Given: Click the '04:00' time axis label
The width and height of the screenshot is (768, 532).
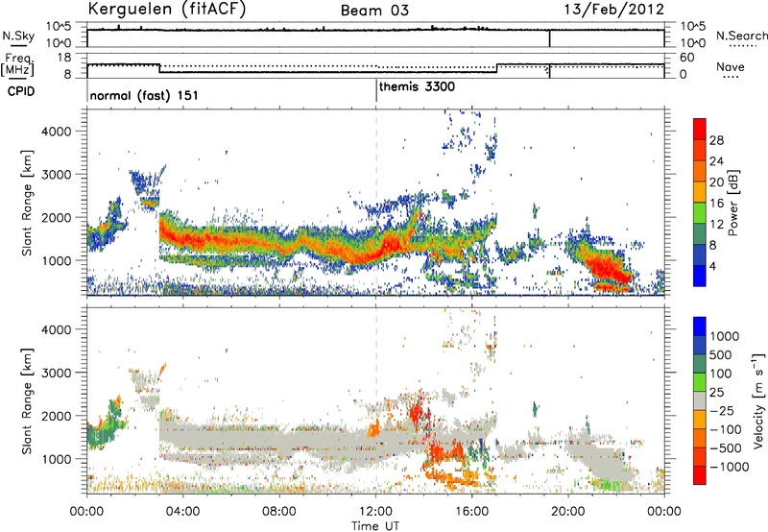Looking at the screenshot, I should [183, 512].
